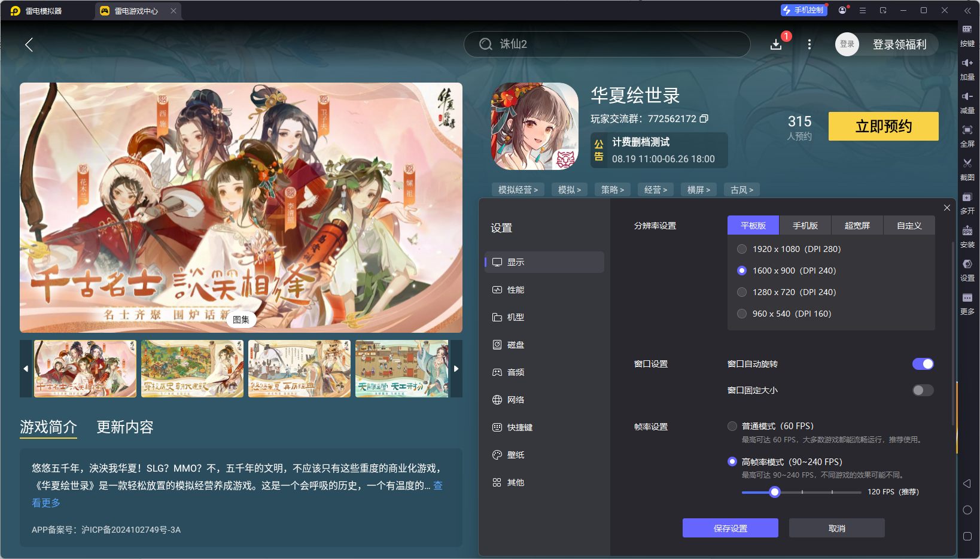980x559 pixels.
Task: Switch to 手机版 resolution tab
Action: [805, 226]
